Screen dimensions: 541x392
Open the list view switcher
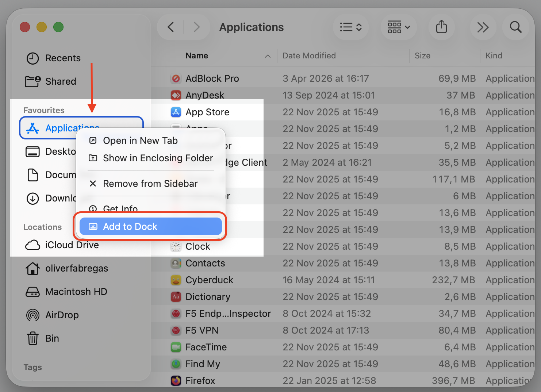(350, 27)
